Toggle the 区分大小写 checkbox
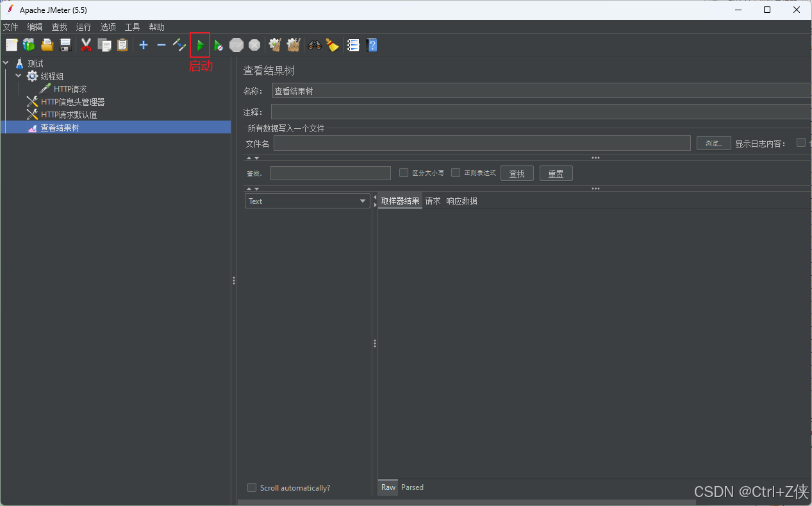The width and height of the screenshot is (812, 506). (404, 173)
